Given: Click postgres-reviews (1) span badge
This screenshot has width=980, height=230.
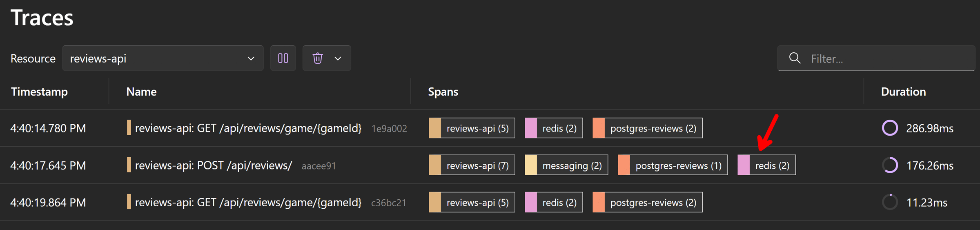Looking at the screenshot, I should pos(673,165).
